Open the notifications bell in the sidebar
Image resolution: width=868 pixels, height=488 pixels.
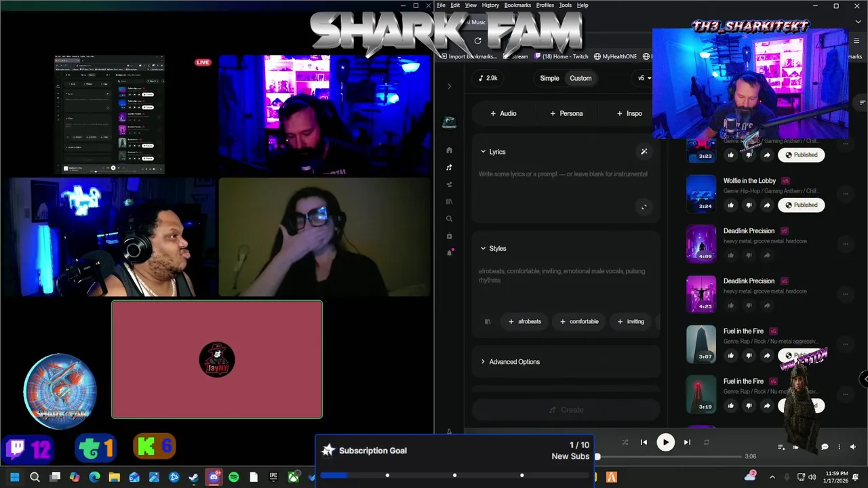(449, 252)
